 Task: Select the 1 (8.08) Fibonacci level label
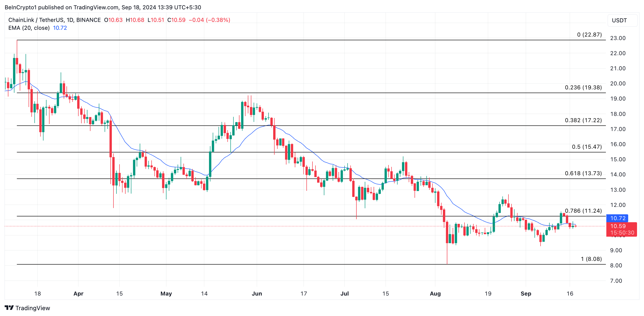click(591, 259)
